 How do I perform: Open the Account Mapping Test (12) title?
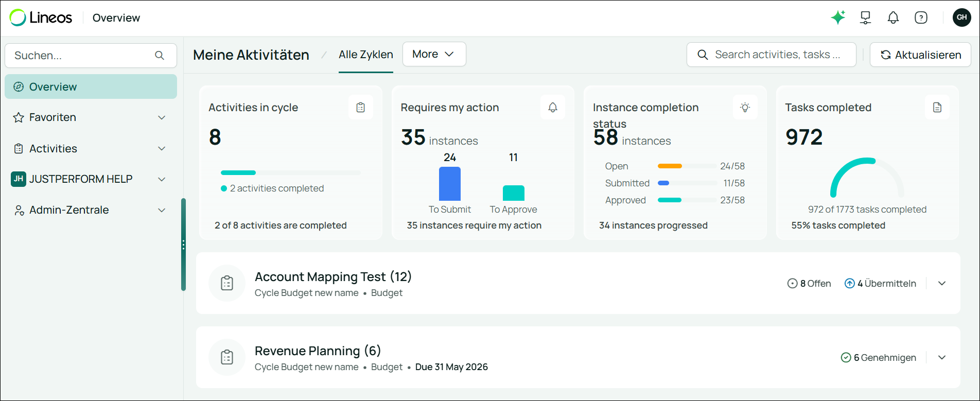point(333,276)
